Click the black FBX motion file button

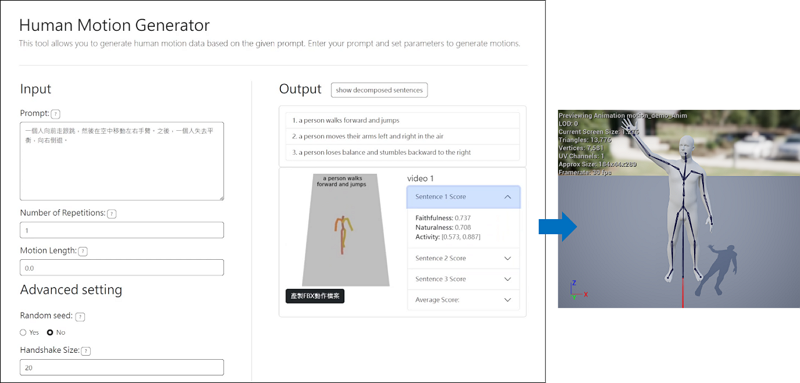tap(315, 296)
